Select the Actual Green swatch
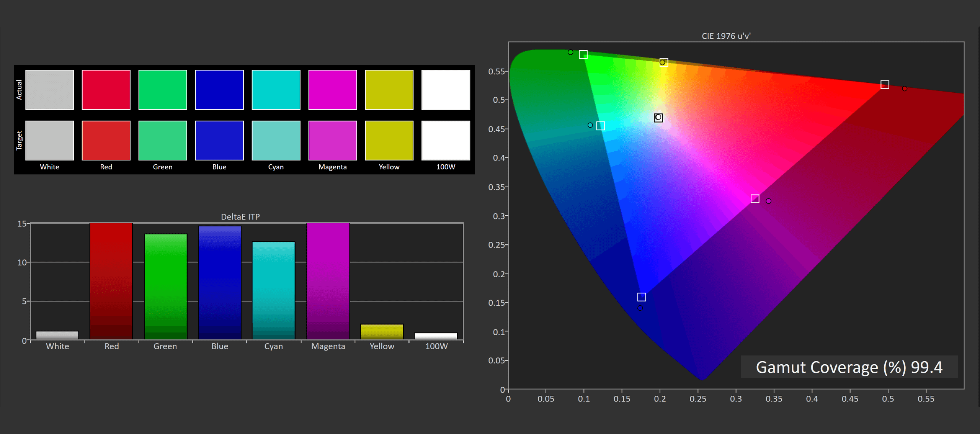The image size is (980, 434). coord(163,90)
